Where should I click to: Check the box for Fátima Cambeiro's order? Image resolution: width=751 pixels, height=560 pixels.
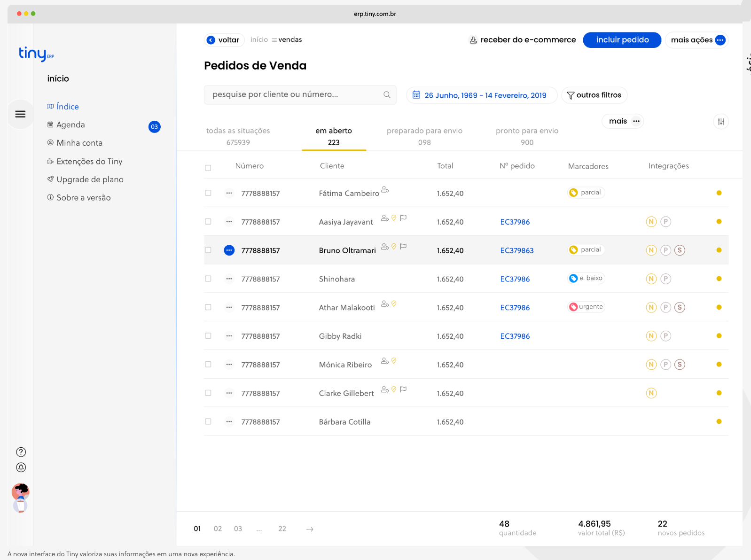coord(208,193)
